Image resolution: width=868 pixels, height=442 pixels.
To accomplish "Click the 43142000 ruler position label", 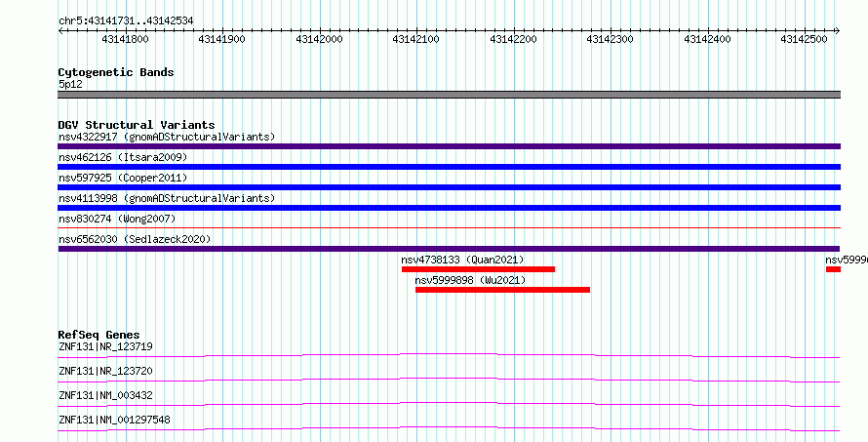I will point(320,39).
